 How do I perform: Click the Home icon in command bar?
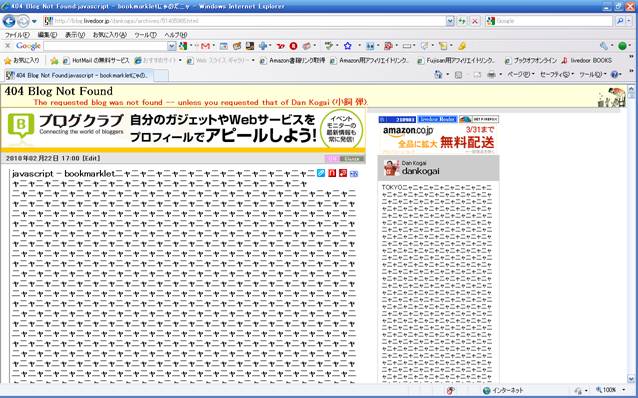pyautogui.click(x=438, y=75)
